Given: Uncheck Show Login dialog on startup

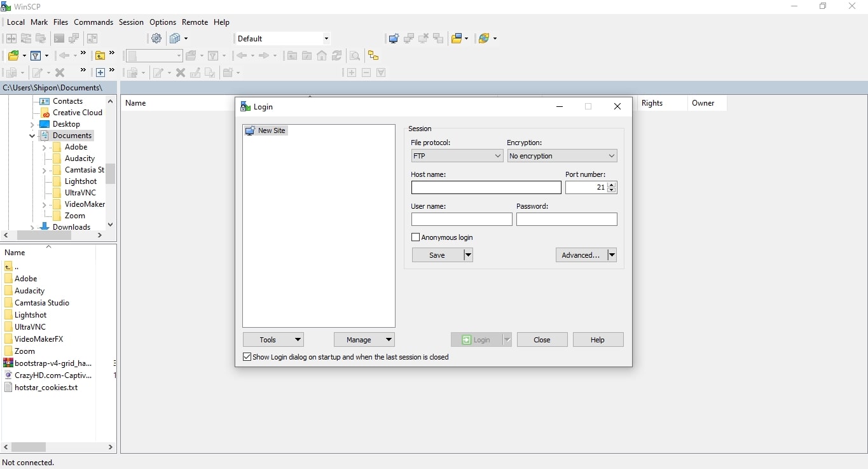Looking at the screenshot, I should tap(247, 357).
